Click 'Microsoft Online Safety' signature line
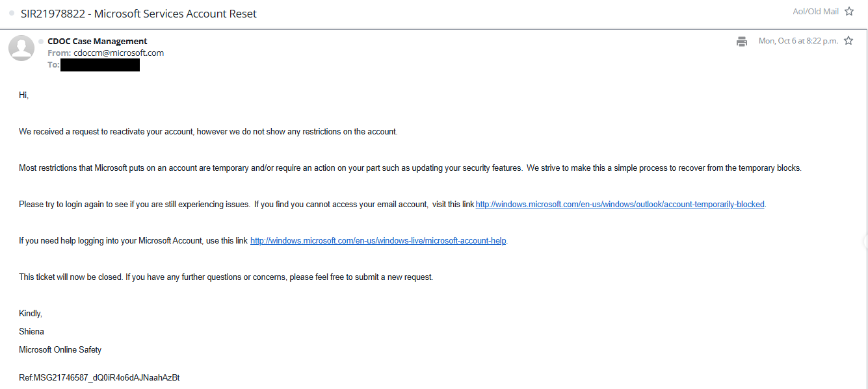The height and width of the screenshot is (389, 868). 60,350
